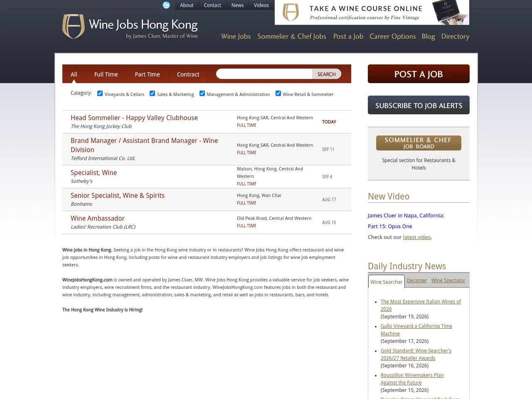
Task: Click The Hong Kong Wine Industry is Hiring!
Action: [102, 310]
